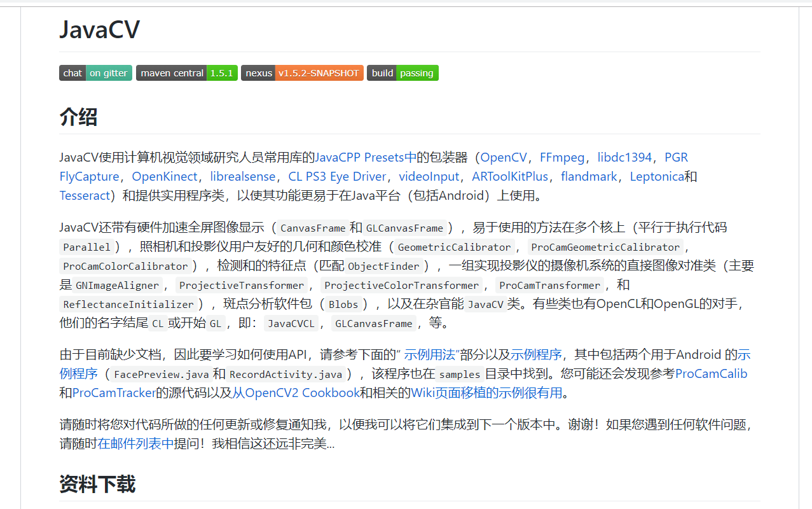Open the CL PS3 Eye Driver link
Image resolution: width=812 pixels, height=509 pixels.
click(337, 176)
